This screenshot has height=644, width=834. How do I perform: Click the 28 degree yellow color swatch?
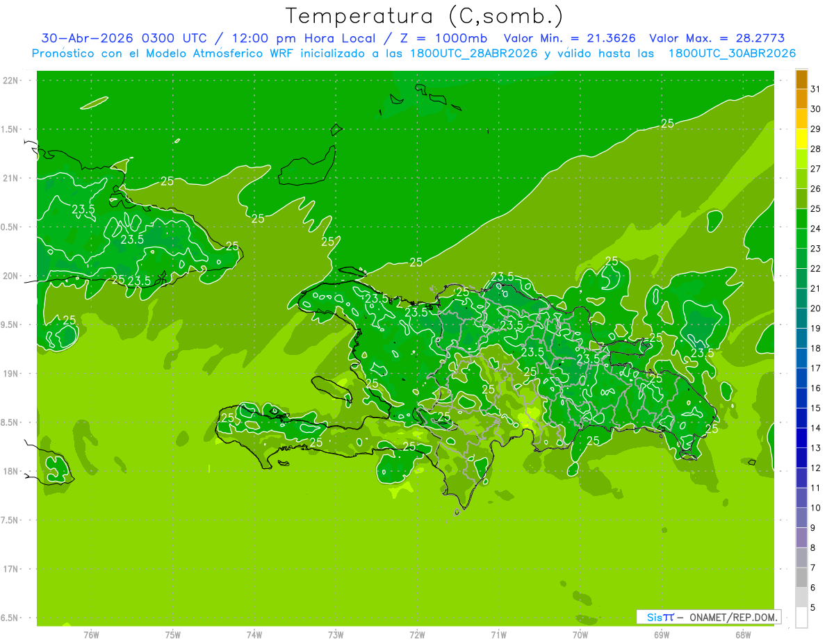point(801,139)
